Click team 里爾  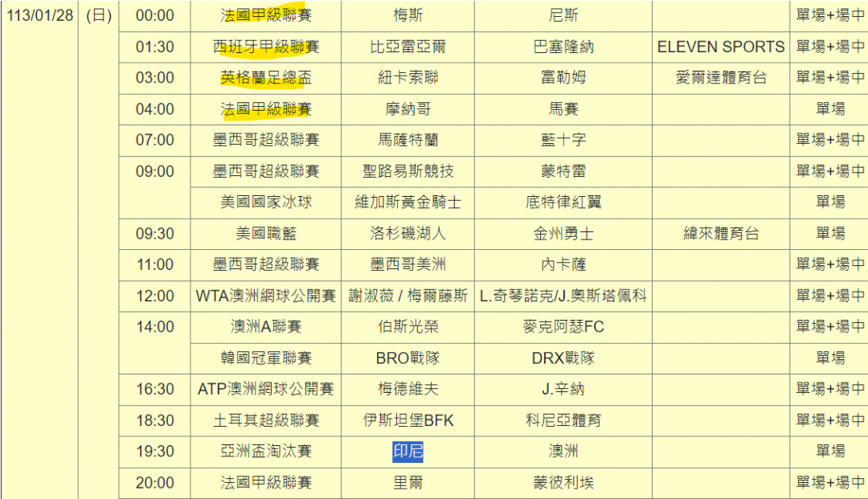[x=408, y=483]
